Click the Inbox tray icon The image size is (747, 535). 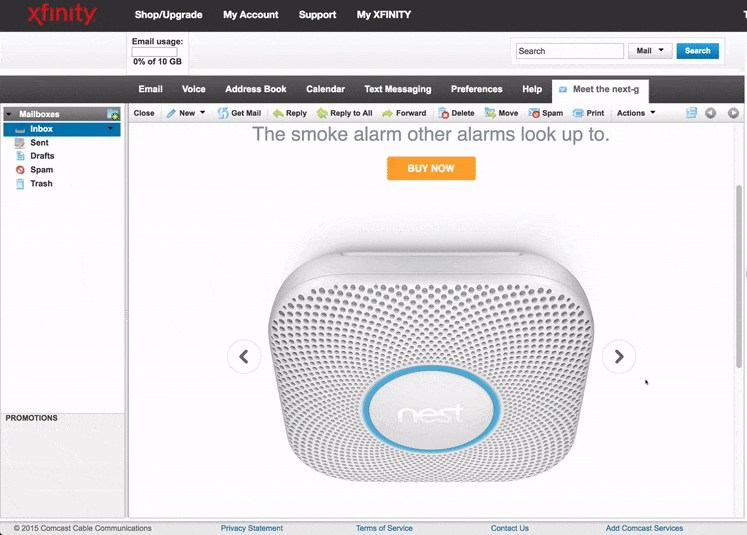[20, 129]
